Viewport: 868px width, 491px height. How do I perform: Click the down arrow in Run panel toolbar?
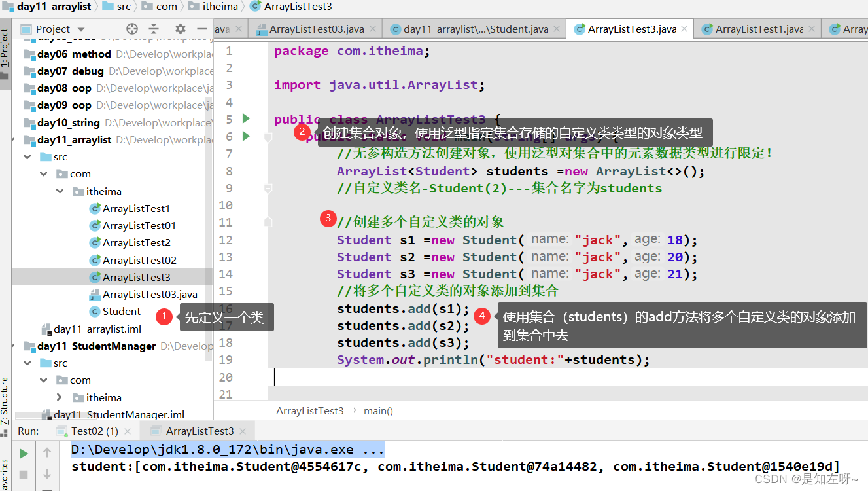tap(47, 474)
